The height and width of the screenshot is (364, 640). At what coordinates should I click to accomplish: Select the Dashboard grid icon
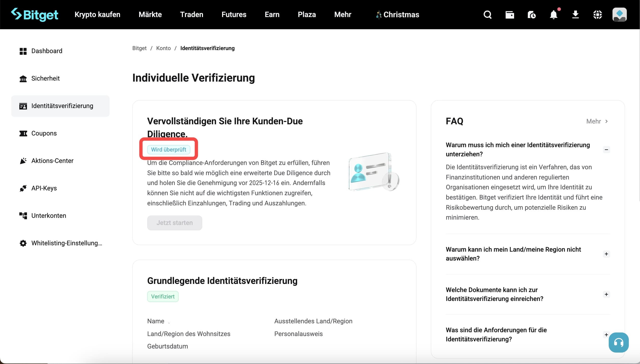point(23,51)
